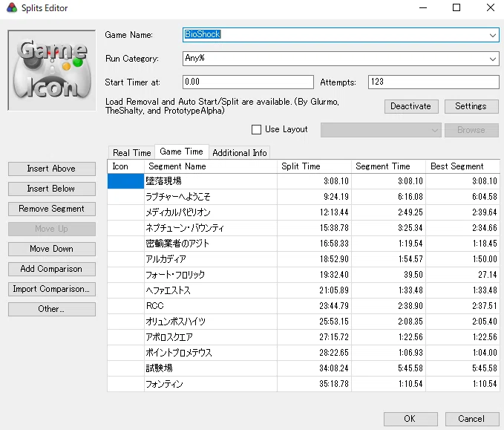This screenshot has height=430, width=504.
Task: Close the Splits Editor window
Action: pos(491,7)
